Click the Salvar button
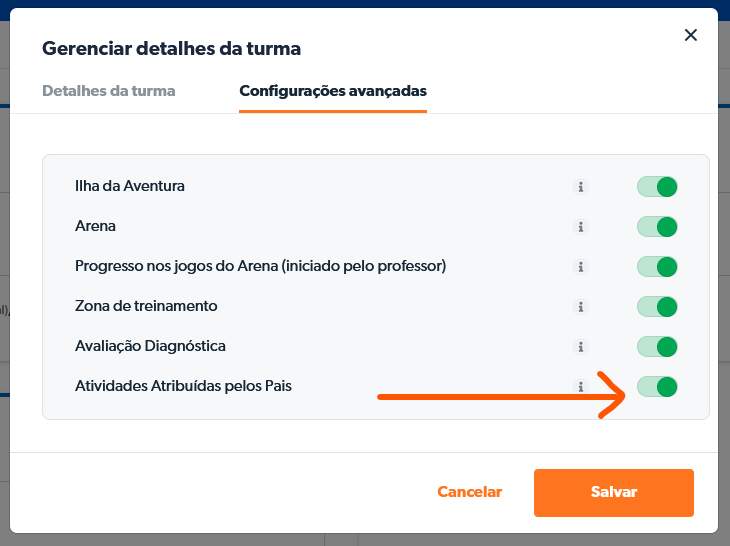Screen dimensions: 730x546 coord(614,492)
